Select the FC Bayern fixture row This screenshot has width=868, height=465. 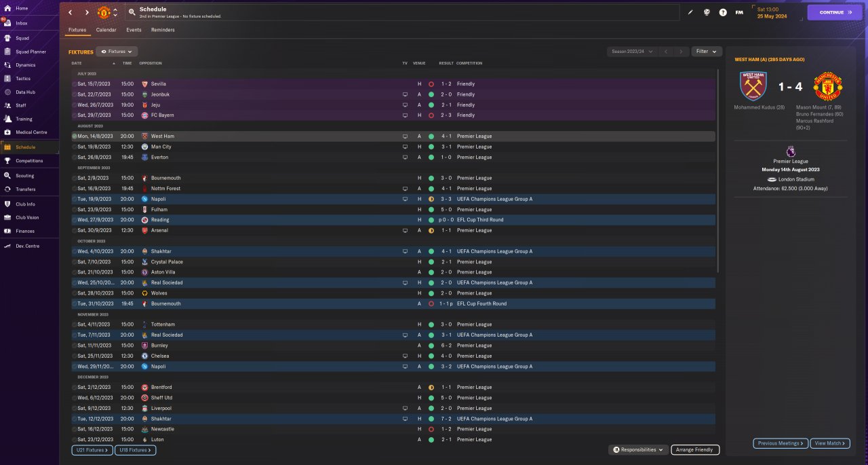[393, 115]
